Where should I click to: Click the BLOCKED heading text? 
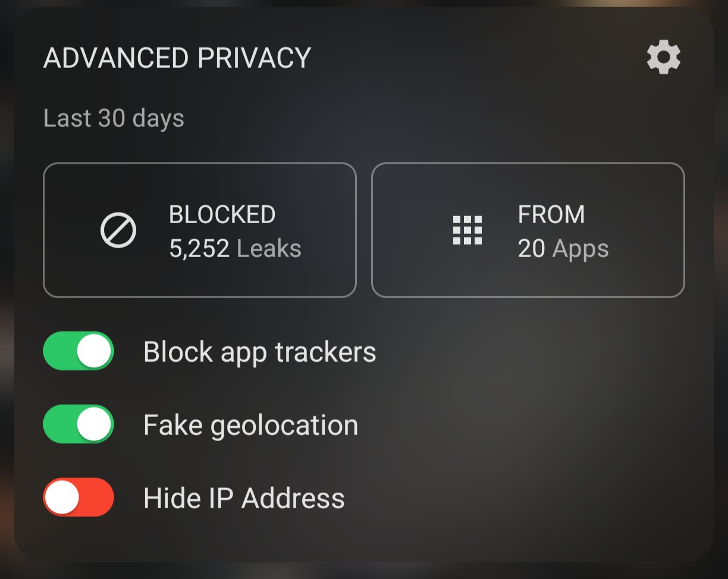tap(222, 214)
